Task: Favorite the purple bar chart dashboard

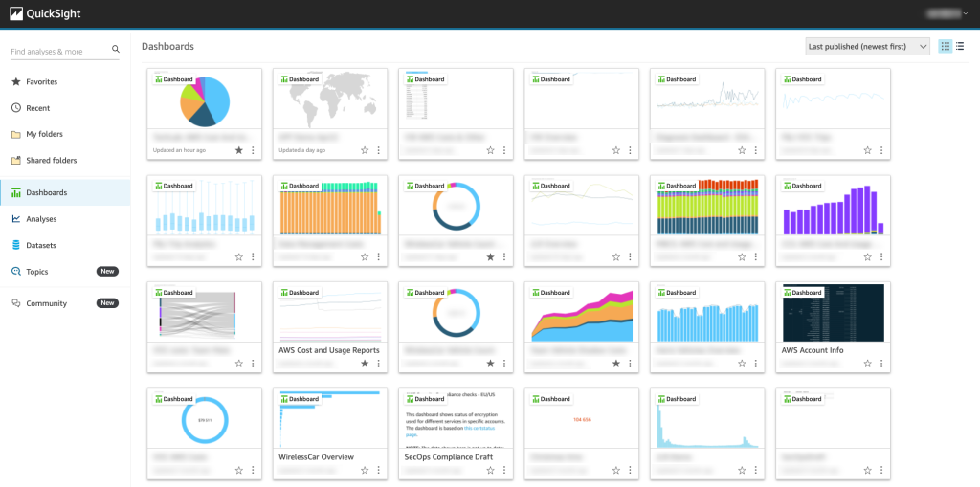Action: tap(867, 257)
